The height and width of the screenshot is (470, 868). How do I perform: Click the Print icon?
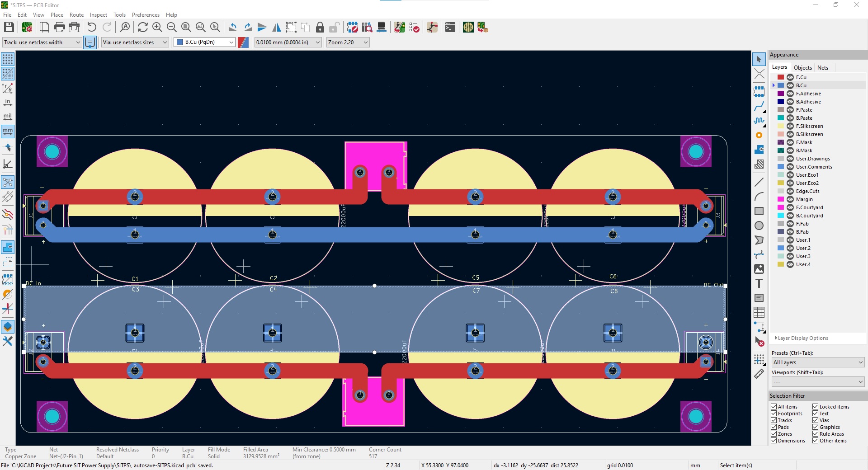(59, 28)
